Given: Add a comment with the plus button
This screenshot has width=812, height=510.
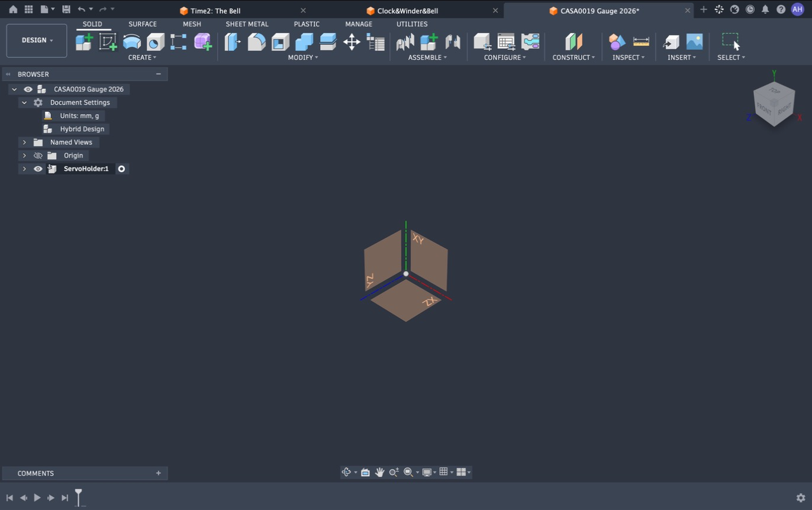Looking at the screenshot, I should [159, 473].
